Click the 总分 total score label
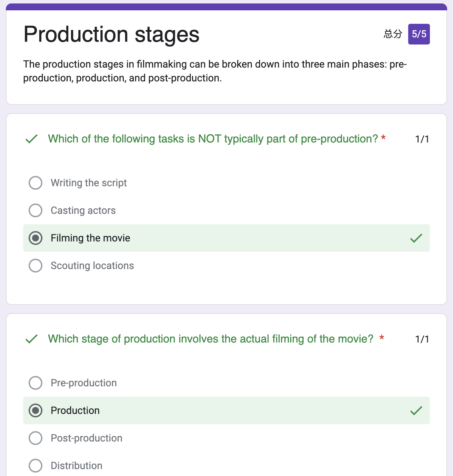This screenshot has width=453, height=476. (393, 34)
